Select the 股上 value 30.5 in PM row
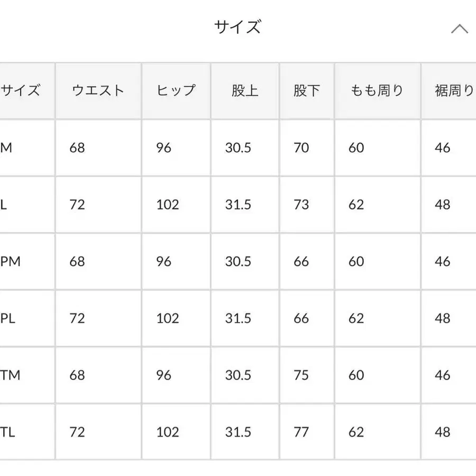 coord(238,261)
